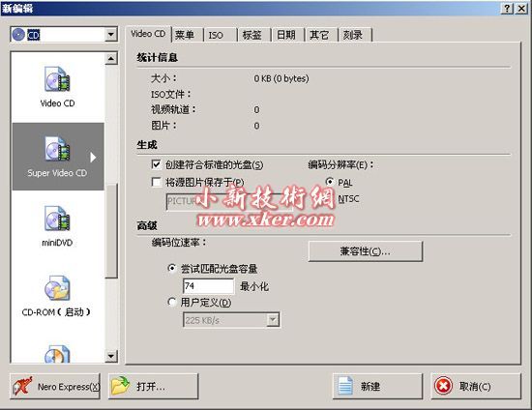The width and height of the screenshot is (532, 410).
Task: Click the help question mark in title bar
Action: tap(507, 8)
